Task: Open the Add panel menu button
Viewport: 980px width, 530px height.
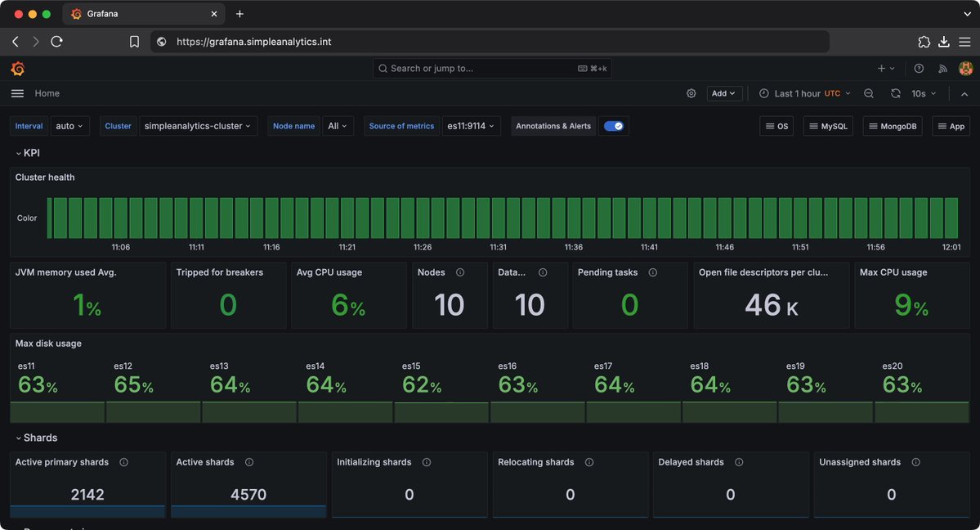Action: click(x=724, y=93)
